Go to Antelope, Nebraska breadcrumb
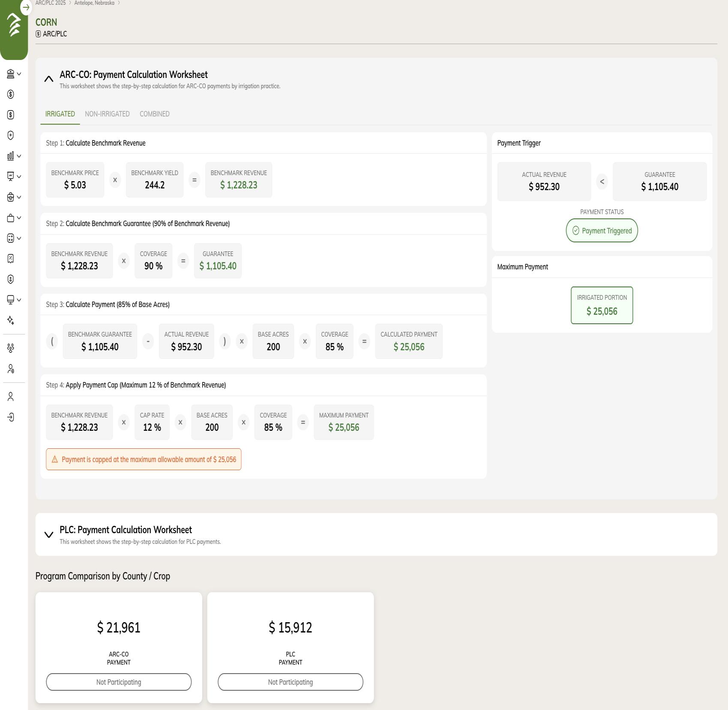Viewport: 728px width, 710px height. point(94,3)
